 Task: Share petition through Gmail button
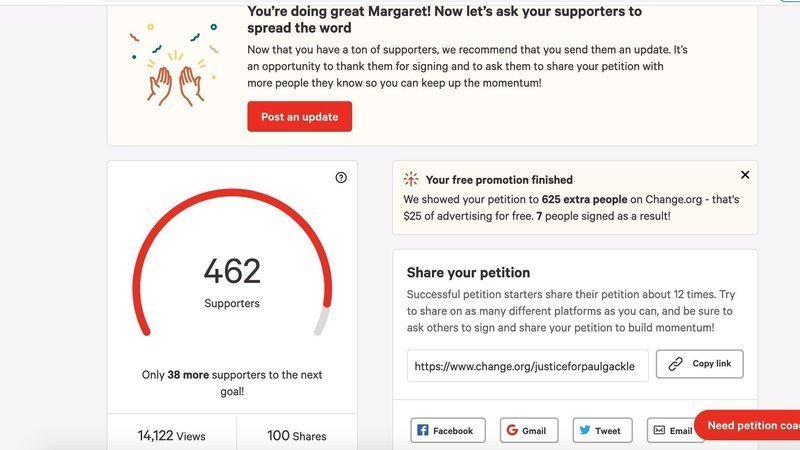click(x=527, y=430)
